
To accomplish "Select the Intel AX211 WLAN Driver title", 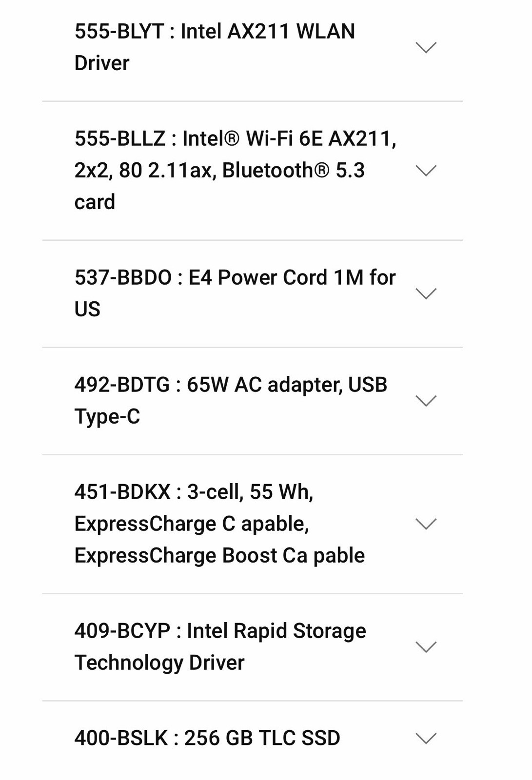I will click(x=215, y=47).
